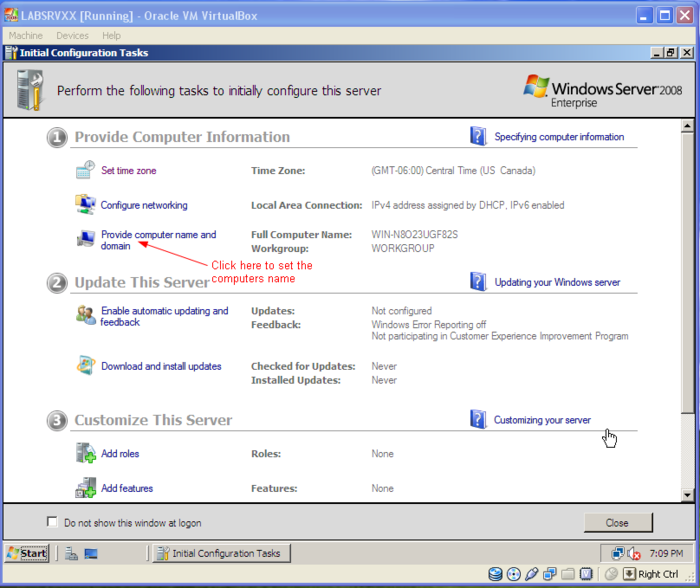Screen dimensions: 700x588
Task: Minimize the Initial Configuration Tasks window
Action: pyautogui.click(x=657, y=53)
